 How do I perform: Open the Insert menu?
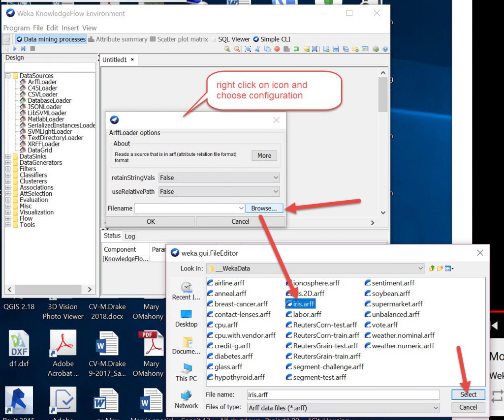point(70,28)
